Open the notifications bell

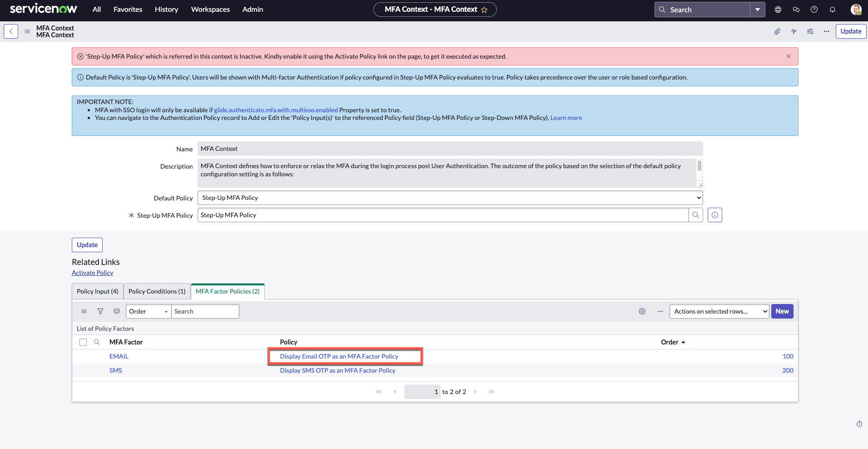[833, 10]
